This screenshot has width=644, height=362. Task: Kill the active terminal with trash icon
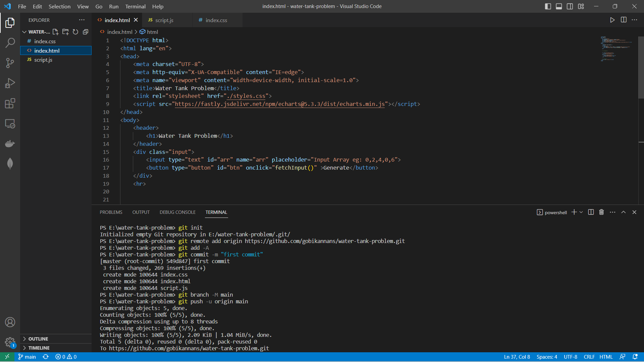coord(601,212)
